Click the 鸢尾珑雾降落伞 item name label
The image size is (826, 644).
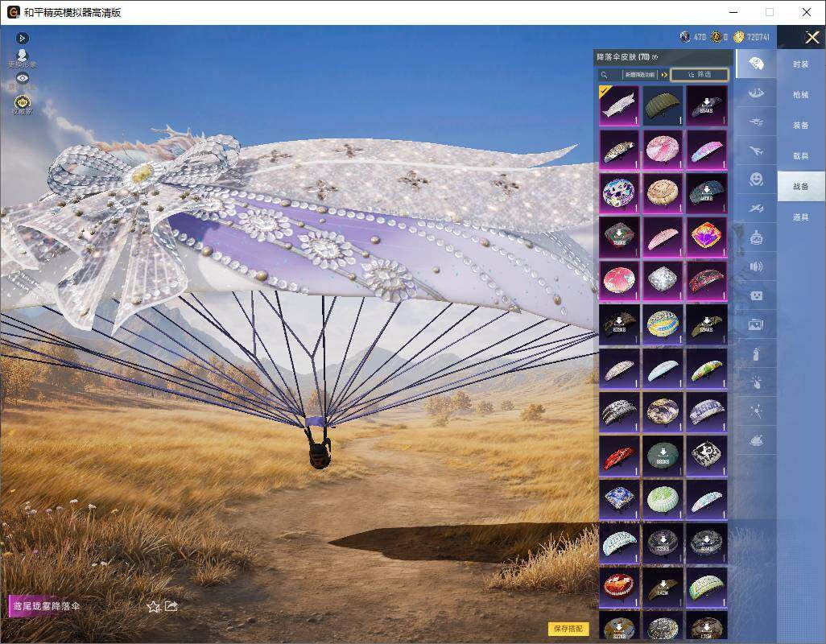tap(47, 606)
